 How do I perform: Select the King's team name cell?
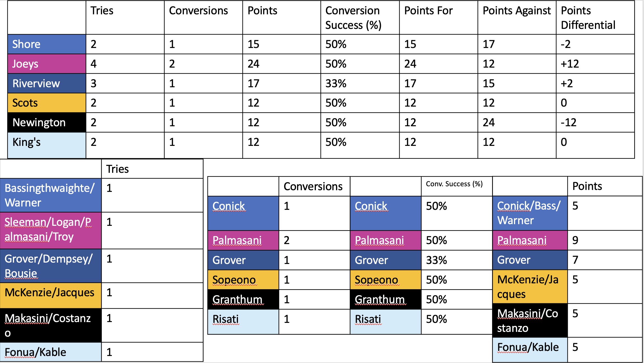tap(47, 142)
